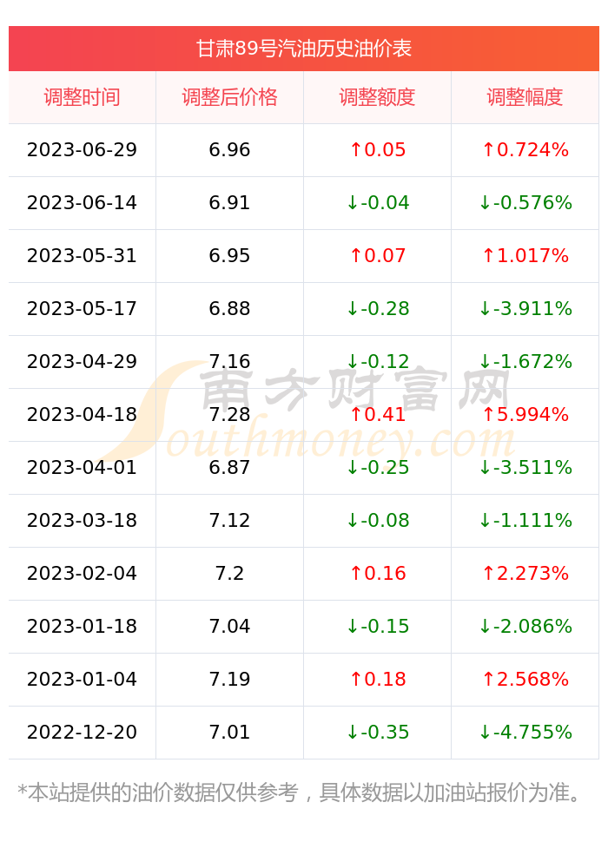Select the 调整额度 column header
This screenshot has width=608, height=868.
tap(377, 97)
